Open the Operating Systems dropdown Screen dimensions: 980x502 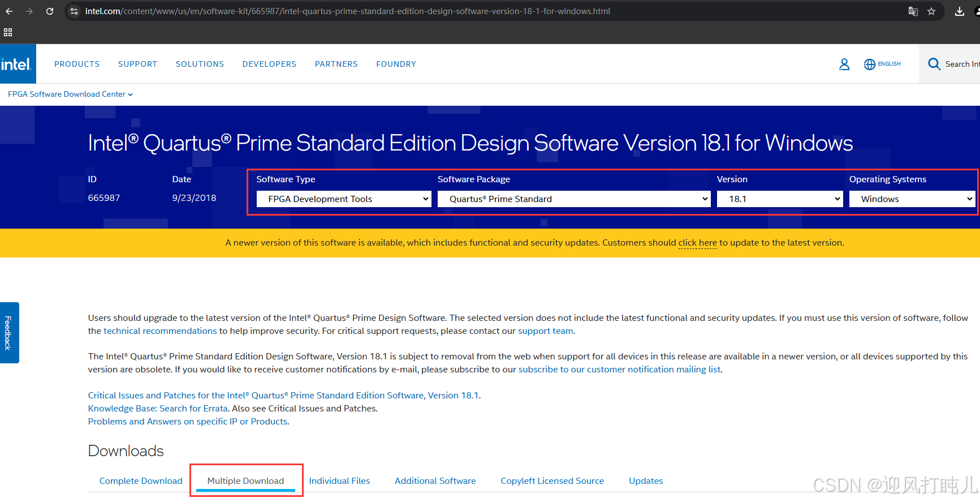[912, 199]
